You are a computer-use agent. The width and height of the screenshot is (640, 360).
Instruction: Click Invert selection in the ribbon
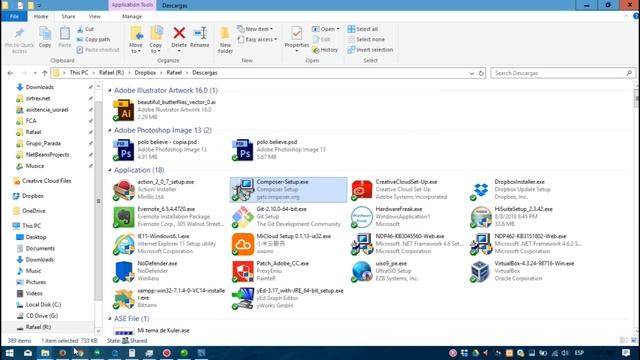pyautogui.click(x=370, y=49)
